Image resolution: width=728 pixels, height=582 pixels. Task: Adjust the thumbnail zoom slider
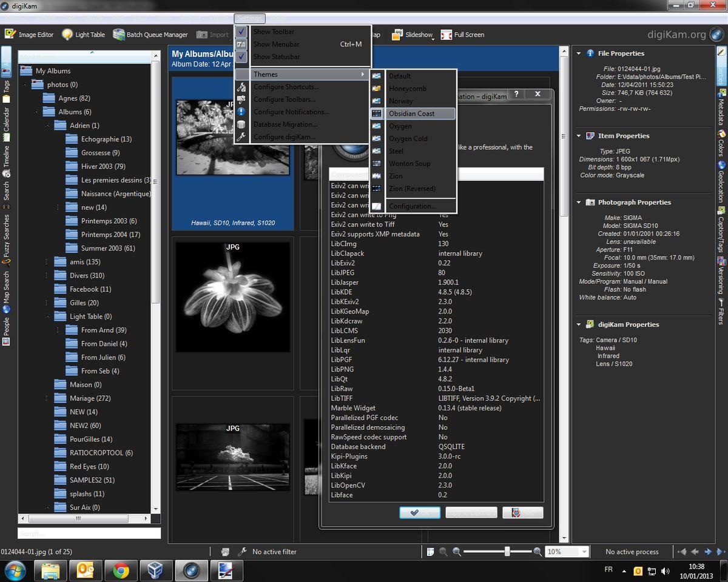point(507,552)
